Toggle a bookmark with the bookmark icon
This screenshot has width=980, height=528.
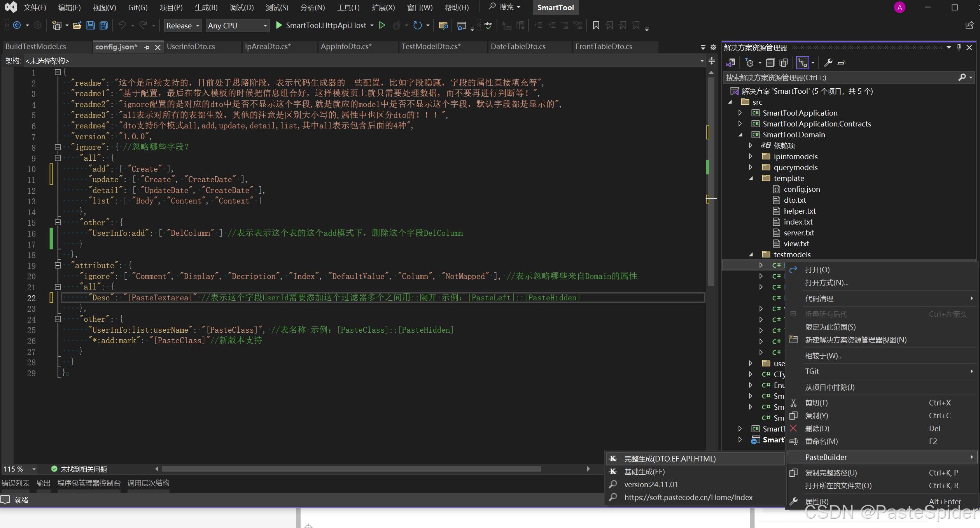[596, 26]
